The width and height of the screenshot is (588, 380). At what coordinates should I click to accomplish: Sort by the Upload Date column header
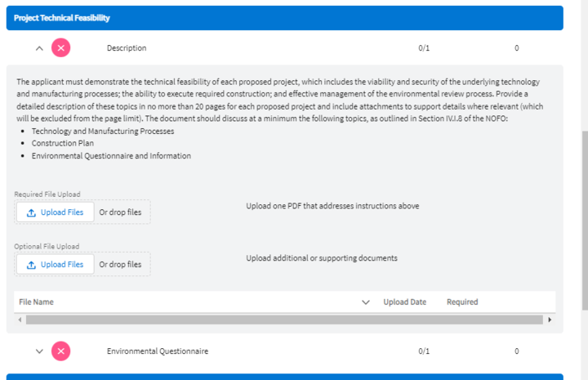pos(404,302)
